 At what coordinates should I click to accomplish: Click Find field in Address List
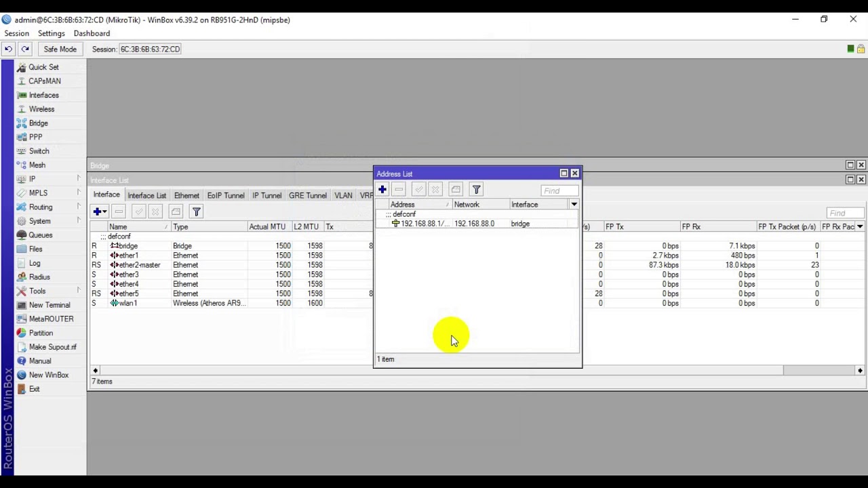(559, 190)
